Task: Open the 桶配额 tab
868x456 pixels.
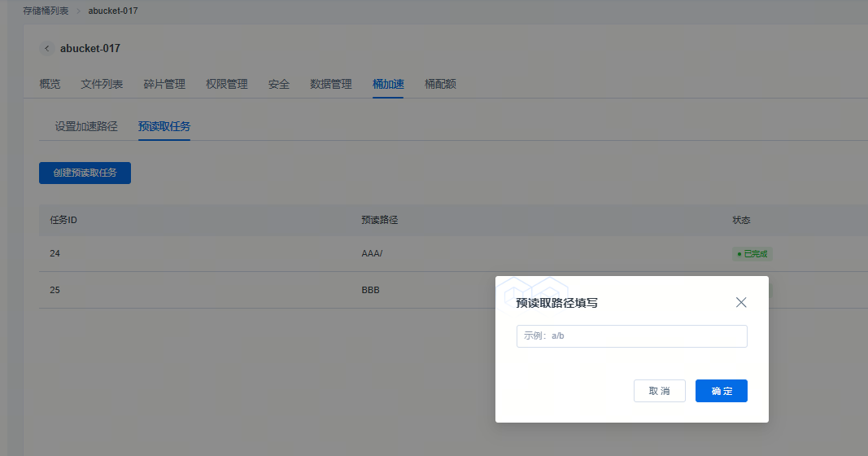Action: click(x=440, y=84)
